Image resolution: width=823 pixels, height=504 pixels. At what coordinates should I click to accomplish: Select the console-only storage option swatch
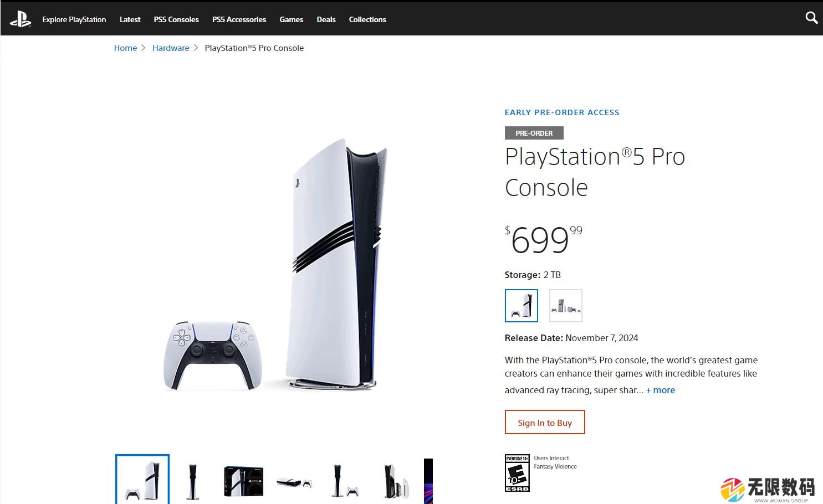click(522, 306)
